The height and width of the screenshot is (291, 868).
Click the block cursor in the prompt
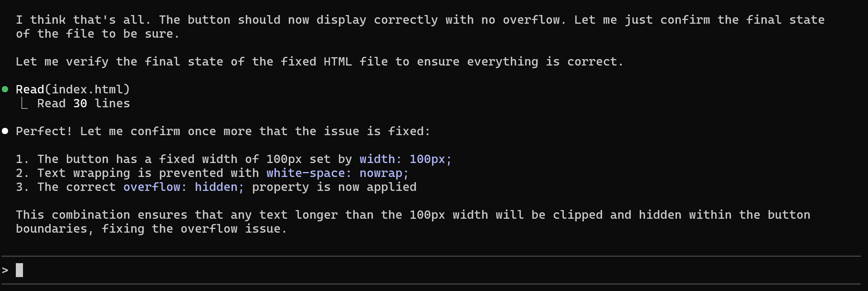click(x=20, y=270)
